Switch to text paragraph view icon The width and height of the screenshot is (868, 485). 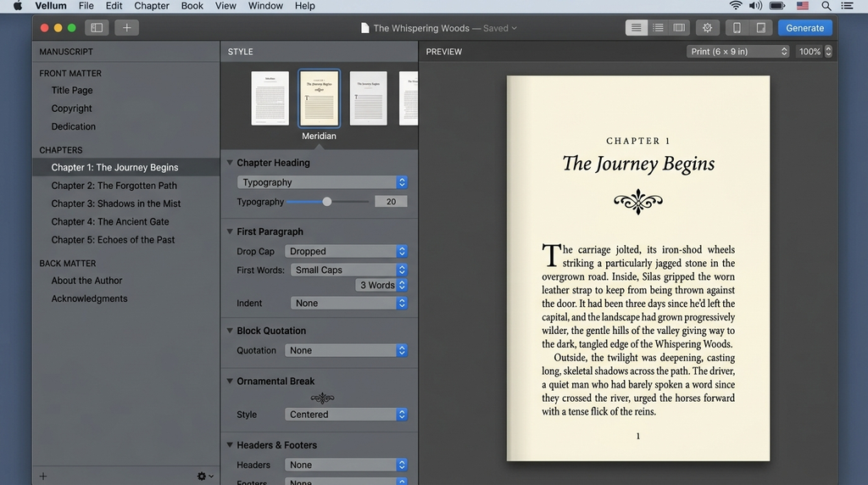pos(636,28)
